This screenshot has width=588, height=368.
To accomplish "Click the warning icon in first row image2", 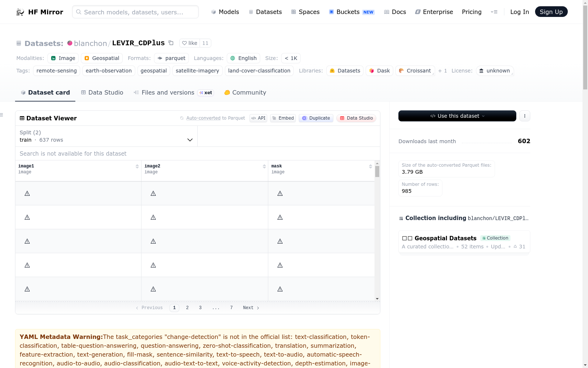I will pos(153,194).
